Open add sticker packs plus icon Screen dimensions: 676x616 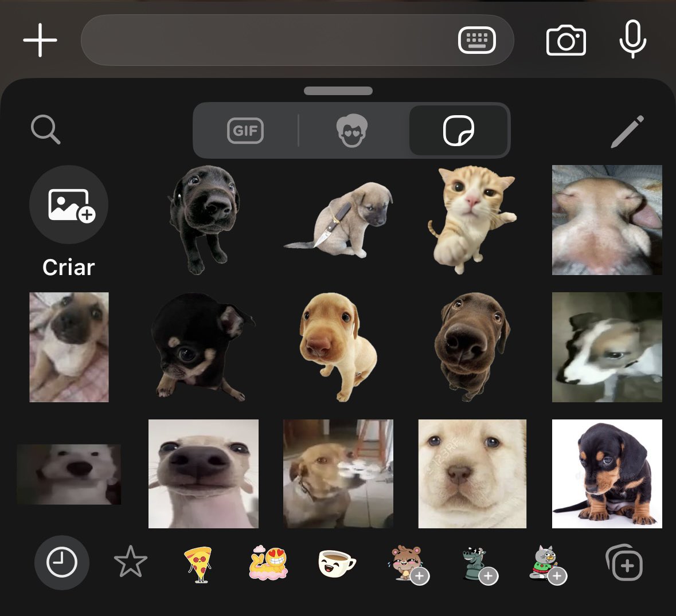tap(624, 563)
